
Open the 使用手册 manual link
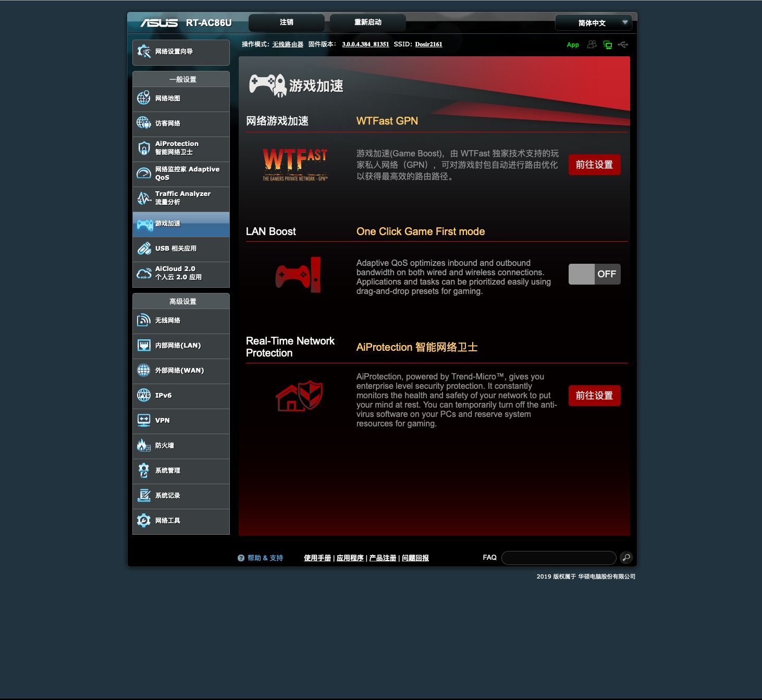[317, 558]
